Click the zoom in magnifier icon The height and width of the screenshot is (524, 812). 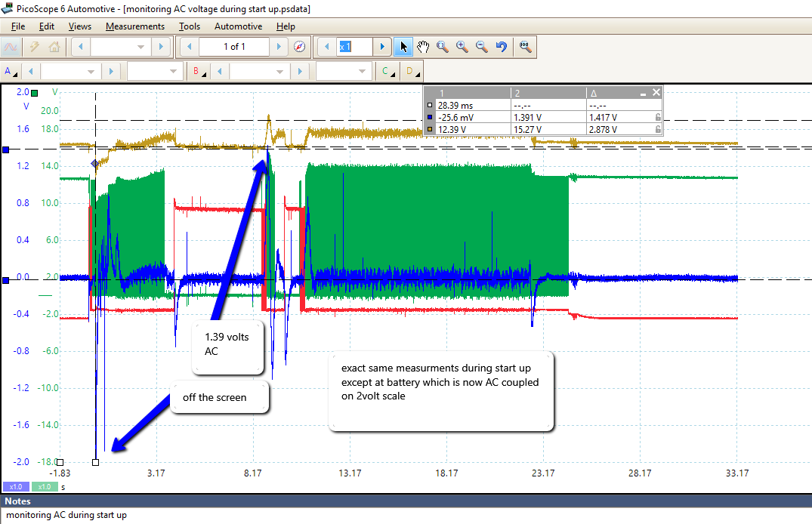click(462, 47)
